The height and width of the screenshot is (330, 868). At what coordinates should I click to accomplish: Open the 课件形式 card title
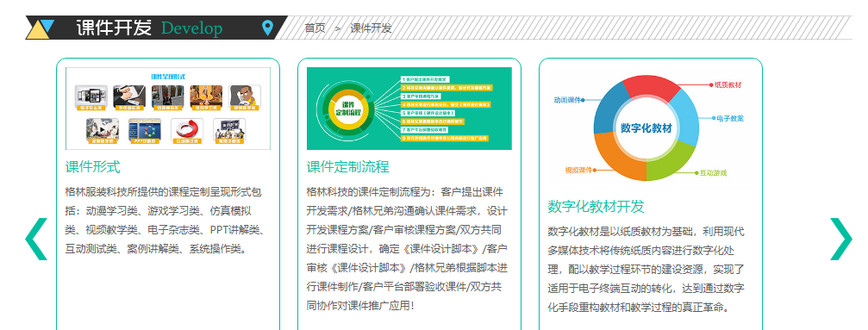(x=92, y=166)
